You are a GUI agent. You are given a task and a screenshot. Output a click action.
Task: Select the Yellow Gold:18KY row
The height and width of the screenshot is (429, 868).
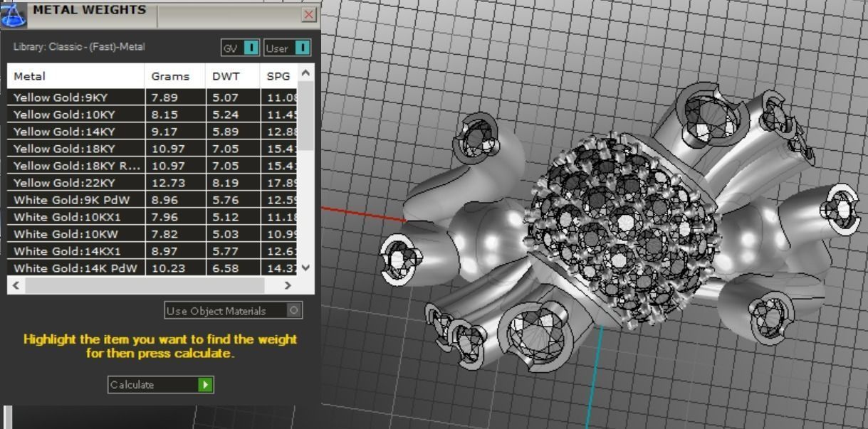(152, 149)
